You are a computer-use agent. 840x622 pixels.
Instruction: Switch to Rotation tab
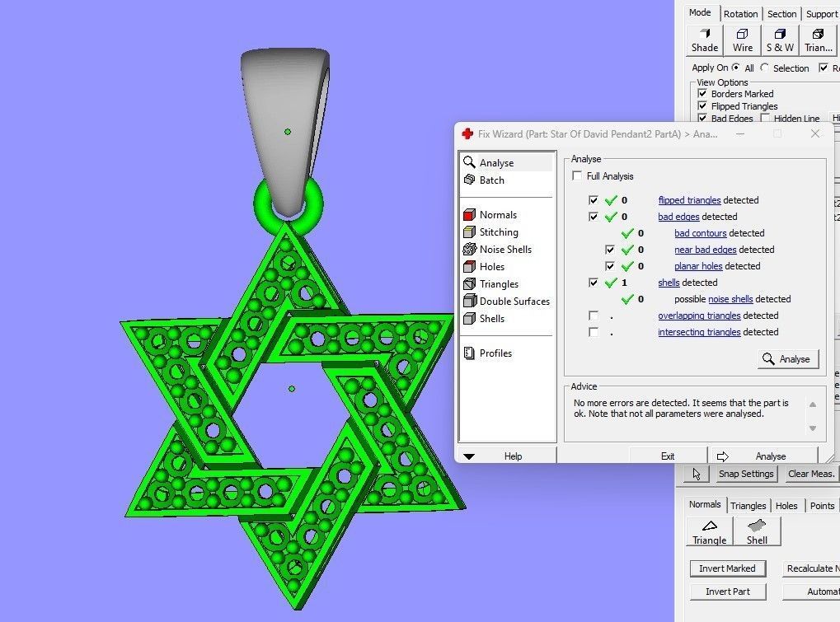[740, 14]
